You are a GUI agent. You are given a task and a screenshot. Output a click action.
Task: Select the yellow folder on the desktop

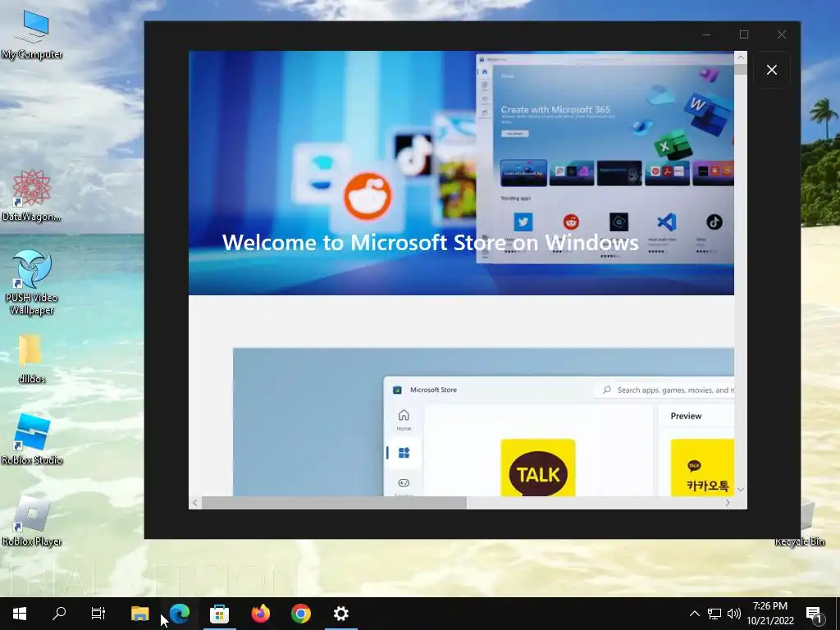pos(31,359)
